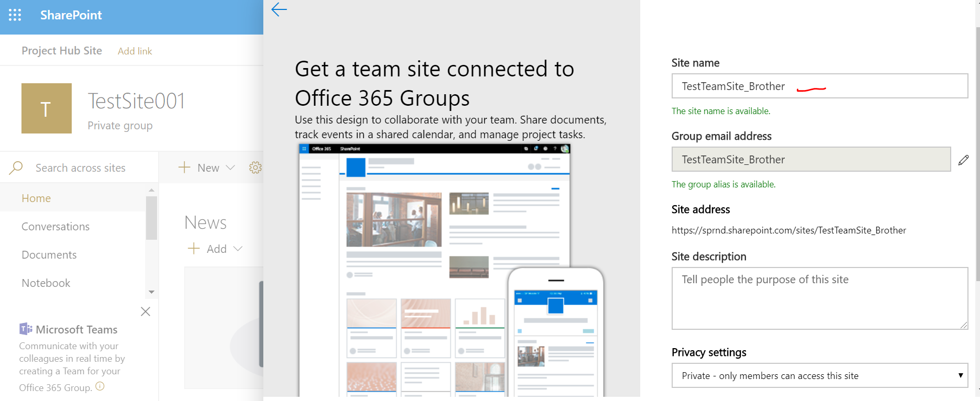Click the Group email address field
This screenshot has width=980, height=401.
click(x=811, y=159)
